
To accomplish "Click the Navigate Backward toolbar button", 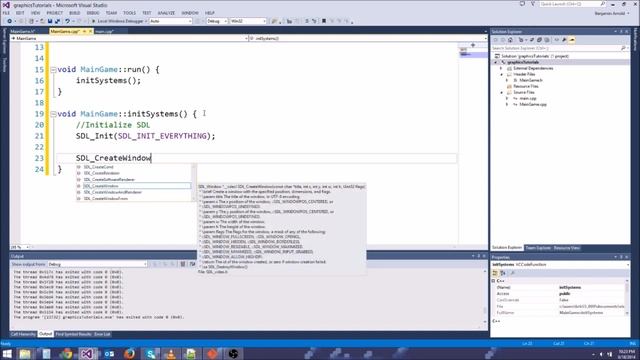I will coord(9,21).
